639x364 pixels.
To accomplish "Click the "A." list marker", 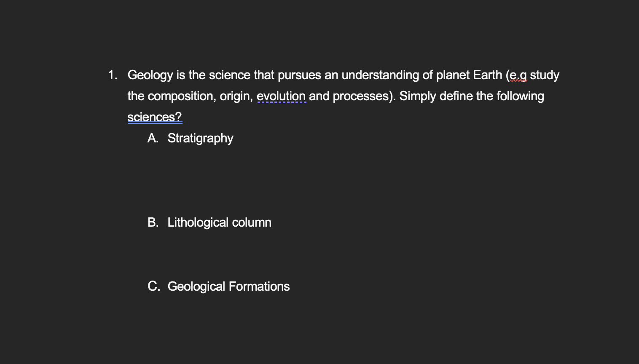I will pyautogui.click(x=153, y=138).
